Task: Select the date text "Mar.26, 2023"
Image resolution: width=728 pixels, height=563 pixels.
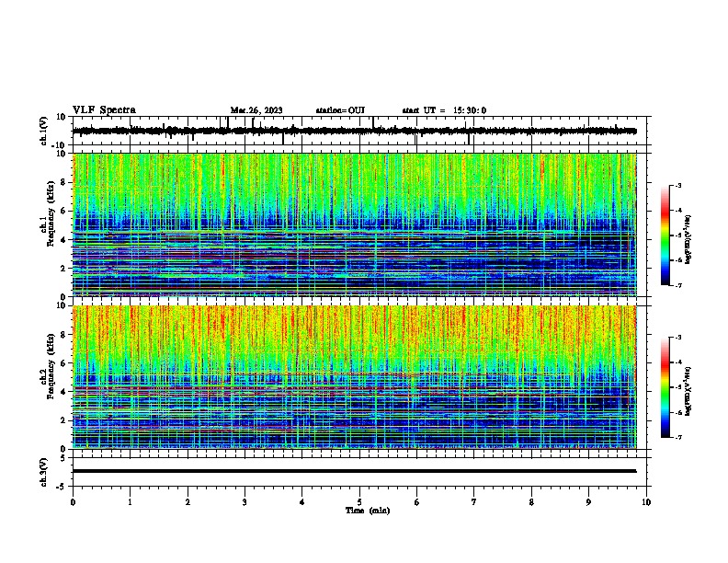Action: pyautogui.click(x=256, y=110)
